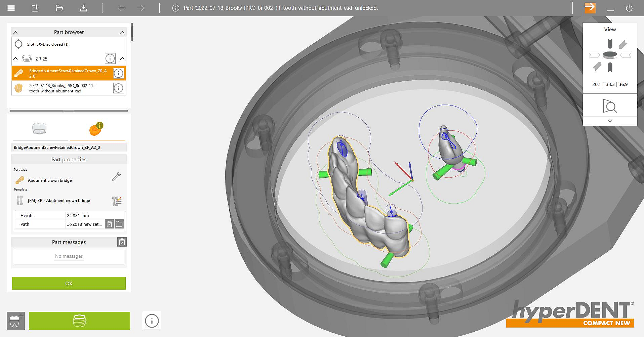Viewport: 644px width, 337px height.
Task: Select the right side view arrow
Action: pos(626,55)
